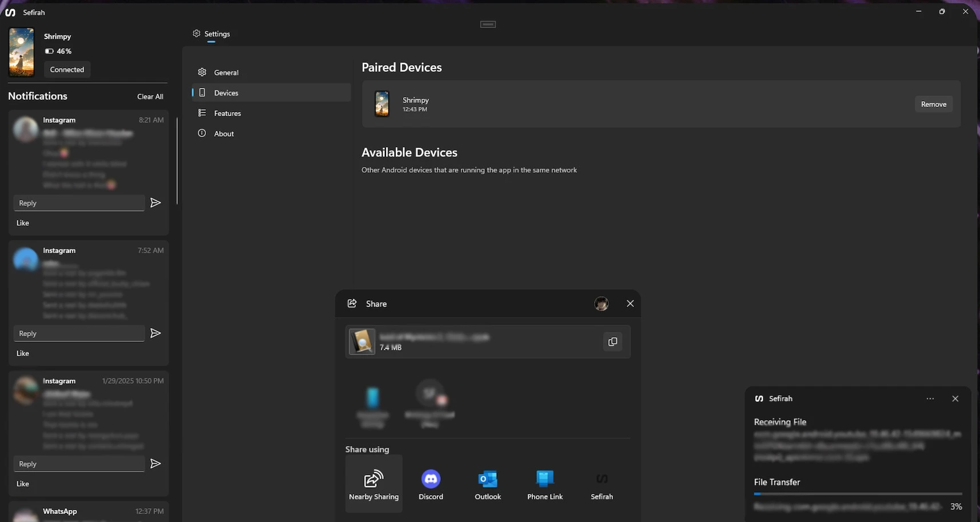Click the profile avatar in Share dialog
980x522 pixels.
pyautogui.click(x=601, y=304)
